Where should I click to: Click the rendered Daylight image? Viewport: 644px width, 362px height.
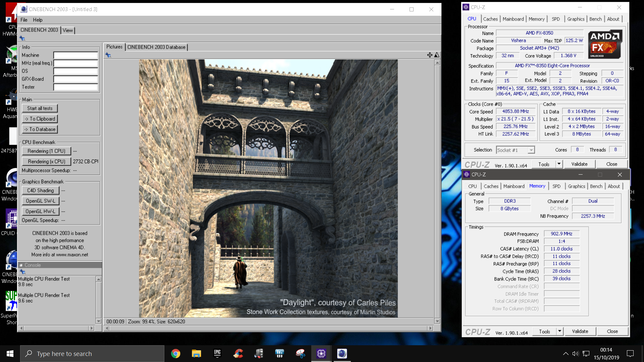[268, 188]
